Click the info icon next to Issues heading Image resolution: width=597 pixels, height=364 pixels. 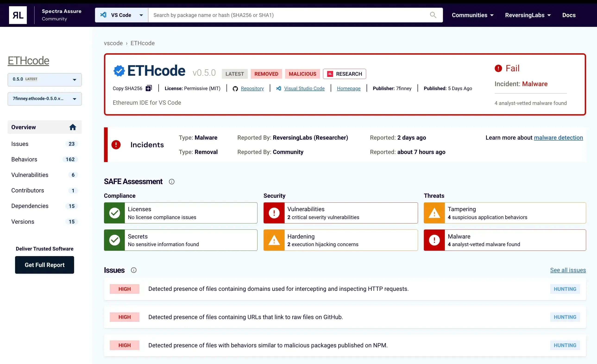pyautogui.click(x=134, y=270)
